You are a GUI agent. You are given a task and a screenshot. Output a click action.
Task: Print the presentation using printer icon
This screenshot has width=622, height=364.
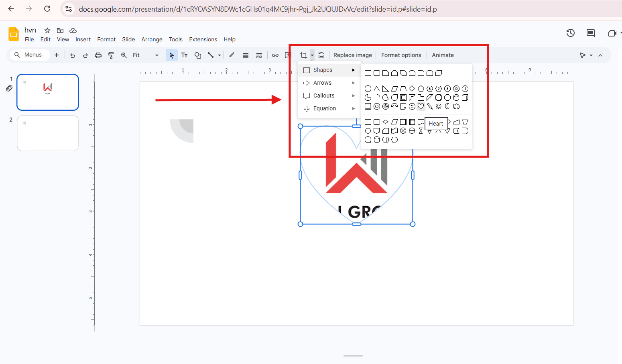[x=98, y=55]
